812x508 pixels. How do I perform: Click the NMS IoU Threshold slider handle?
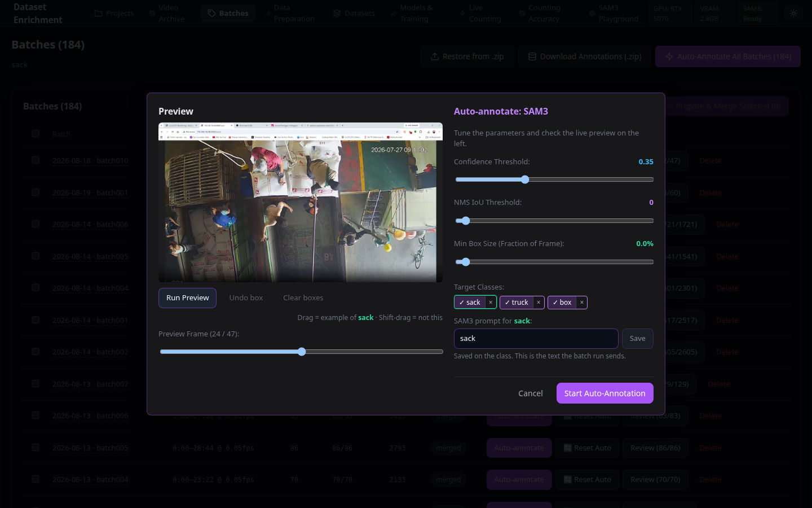tap(465, 221)
